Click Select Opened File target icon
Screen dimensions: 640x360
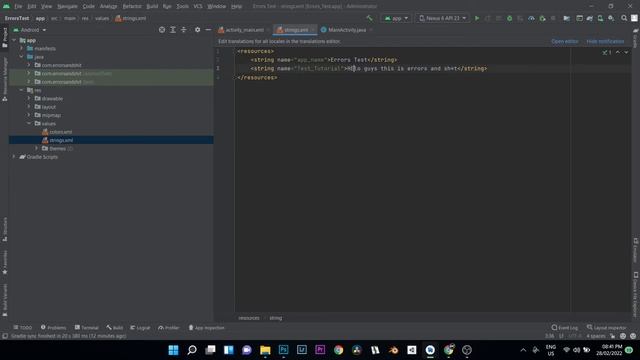[162, 30]
